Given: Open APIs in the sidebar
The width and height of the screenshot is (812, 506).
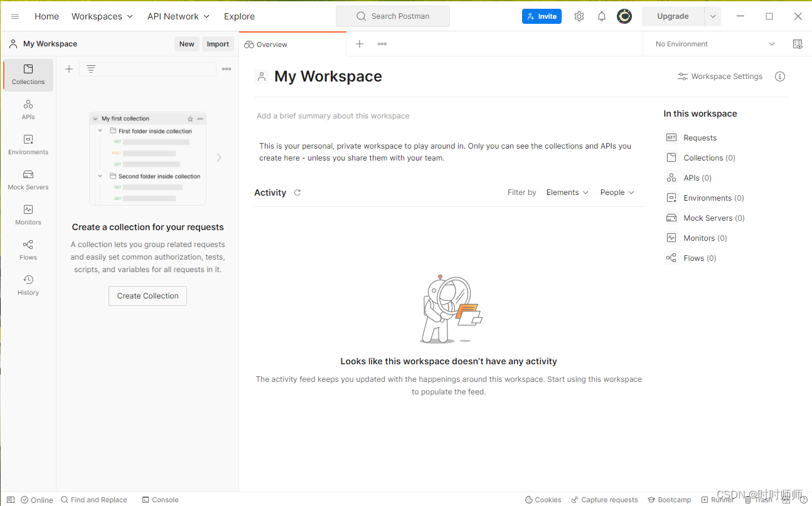Looking at the screenshot, I should pyautogui.click(x=28, y=110).
